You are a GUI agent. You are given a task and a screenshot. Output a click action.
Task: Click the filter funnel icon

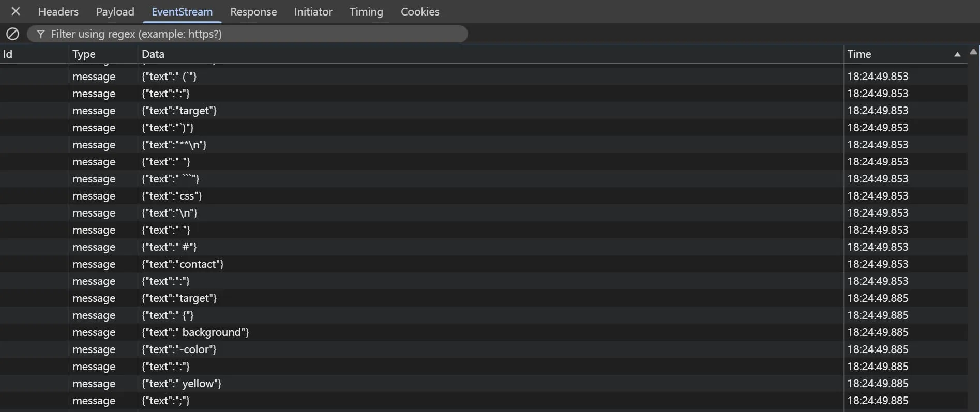[41, 34]
